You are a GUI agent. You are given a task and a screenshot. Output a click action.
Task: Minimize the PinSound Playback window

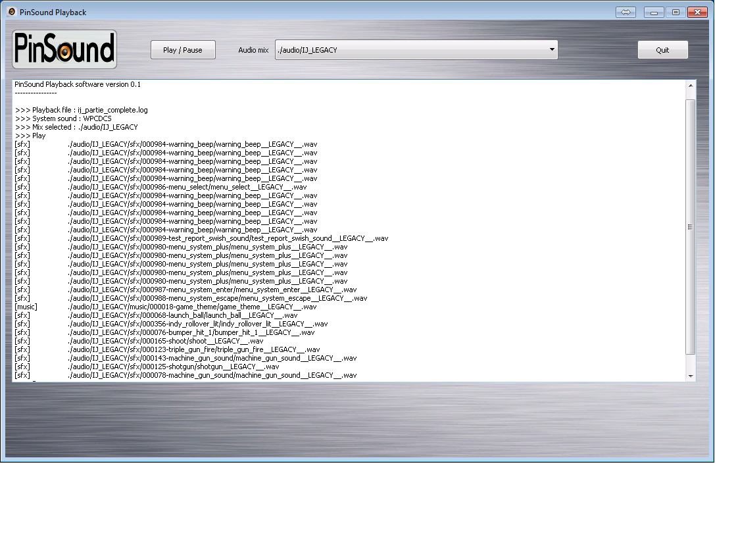(x=654, y=13)
